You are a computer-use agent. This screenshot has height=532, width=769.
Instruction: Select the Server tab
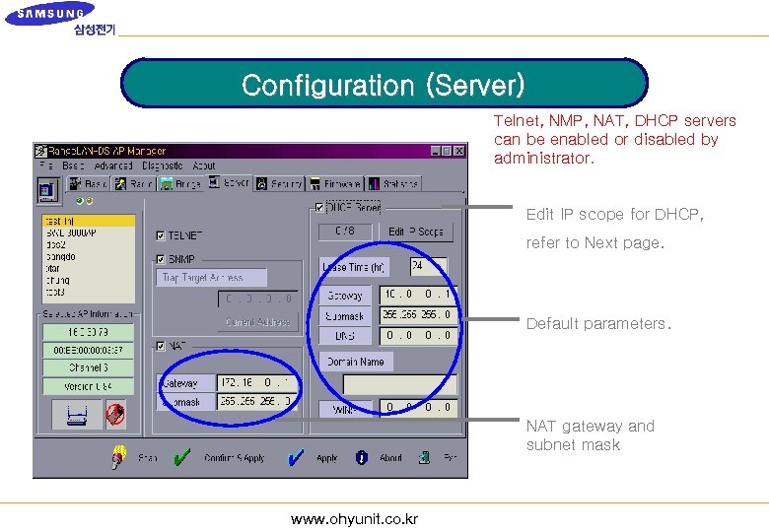pos(229,182)
